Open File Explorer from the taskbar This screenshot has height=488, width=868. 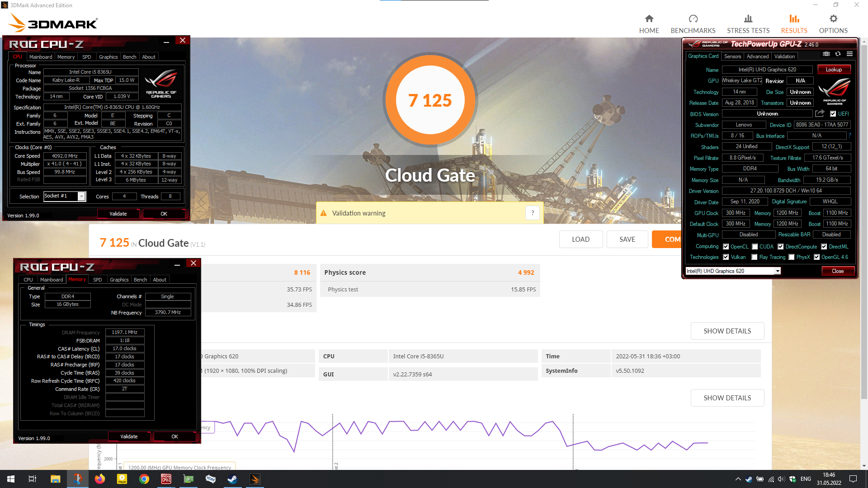click(55, 479)
